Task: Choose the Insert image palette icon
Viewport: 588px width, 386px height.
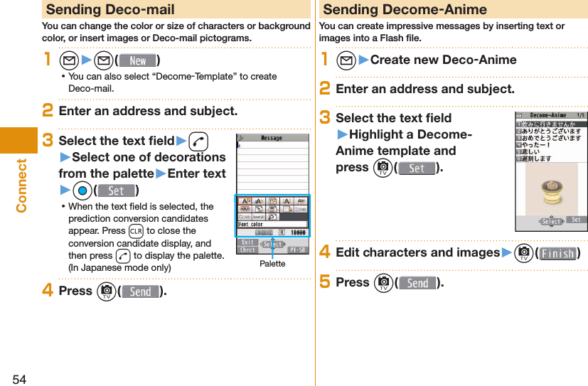Action: [x=272, y=201]
